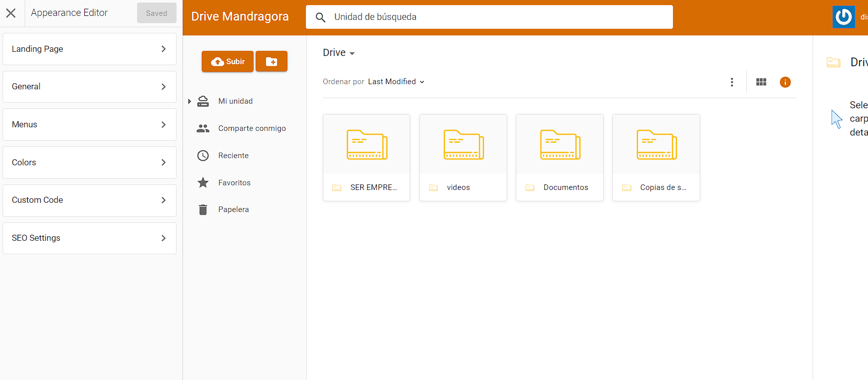Select the Documentos folder thumbnail

click(x=560, y=145)
